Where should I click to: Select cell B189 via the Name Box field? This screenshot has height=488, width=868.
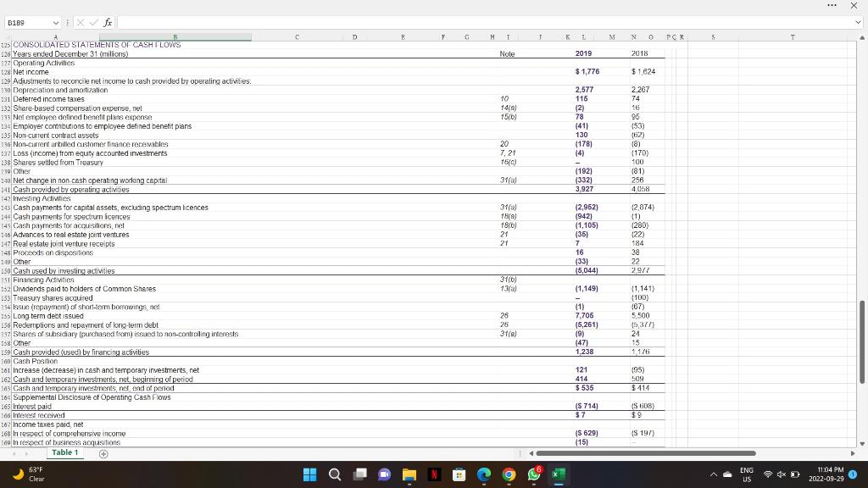click(25, 23)
